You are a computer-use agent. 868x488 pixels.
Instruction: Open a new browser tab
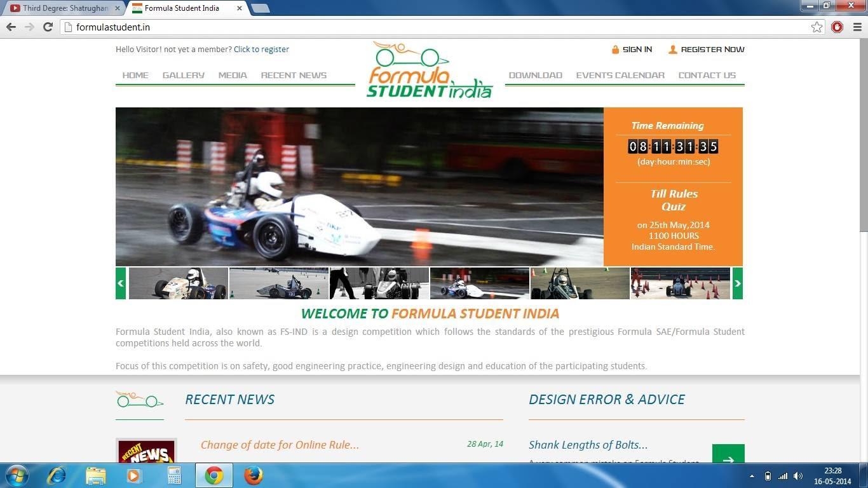pos(260,8)
